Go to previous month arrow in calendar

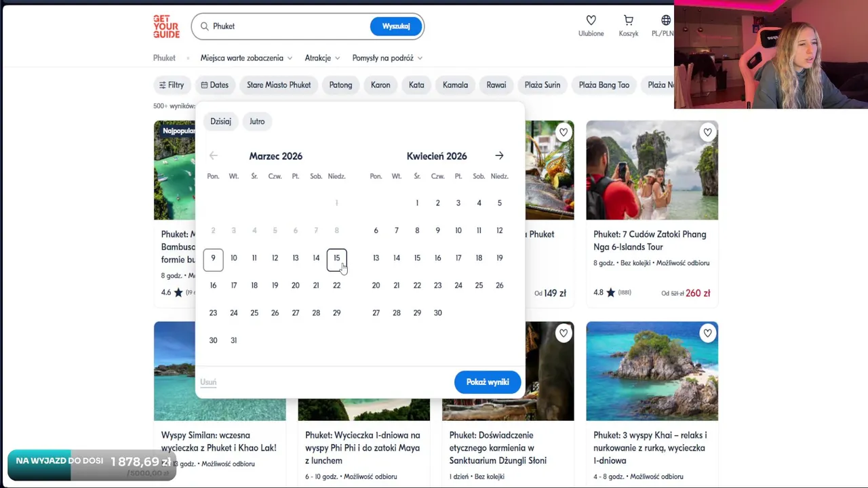click(x=214, y=156)
